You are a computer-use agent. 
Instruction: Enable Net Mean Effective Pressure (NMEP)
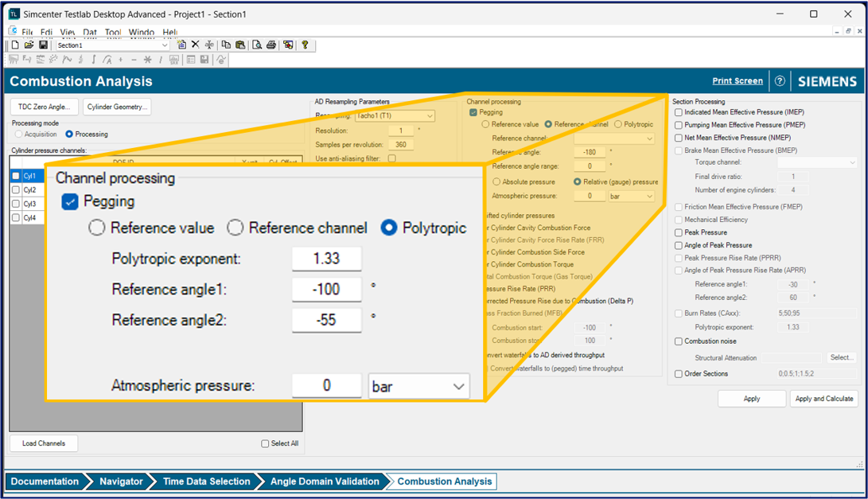pyautogui.click(x=678, y=138)
